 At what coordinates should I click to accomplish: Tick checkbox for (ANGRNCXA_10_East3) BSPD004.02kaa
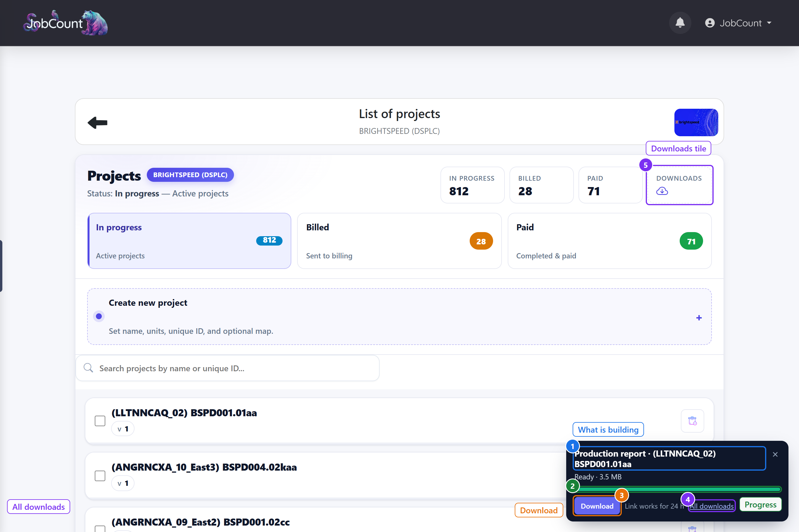[x=100, y=476]
